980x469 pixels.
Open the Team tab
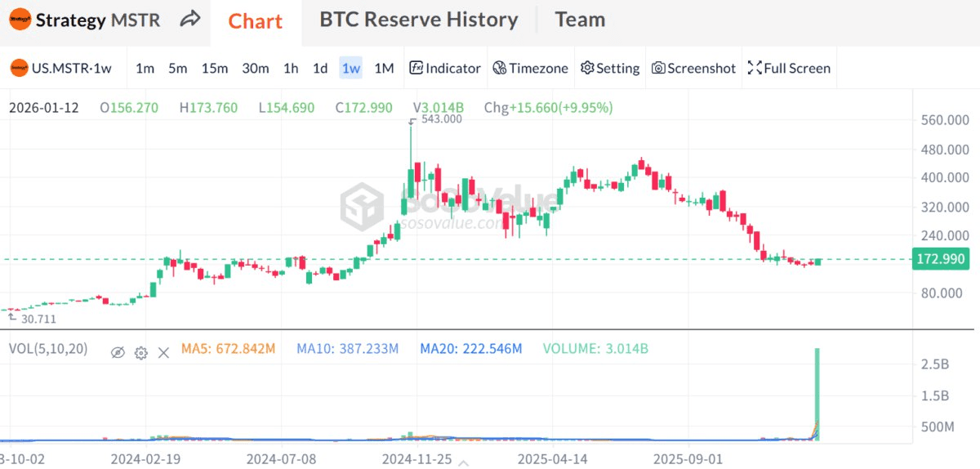pos(580,20)
